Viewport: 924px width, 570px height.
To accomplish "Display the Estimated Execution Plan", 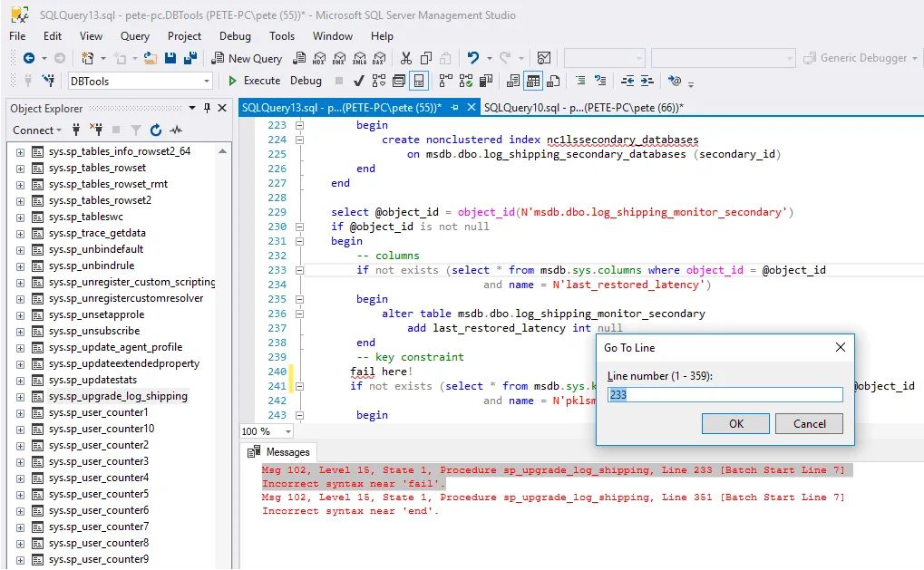I will coord(379,81).
